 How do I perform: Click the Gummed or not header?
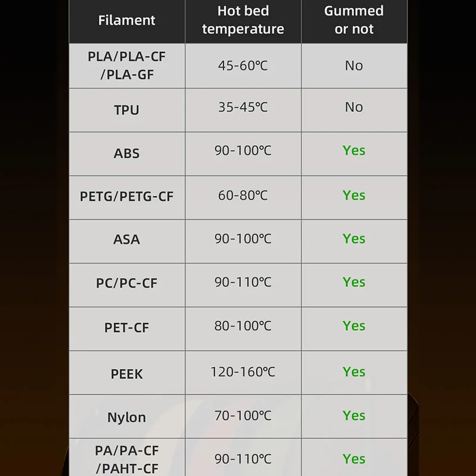click(x=353, y=20)
